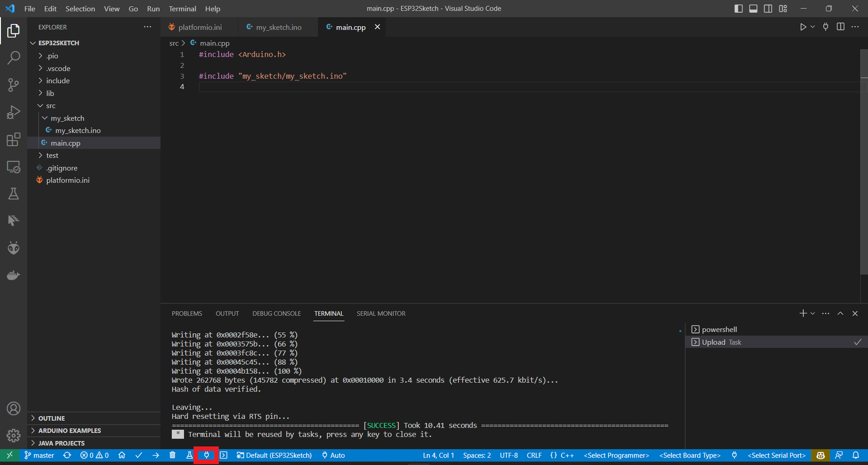The image size is (868, 465).
Task: Click <Select Board Type> in status bar
Action: pyautogui.click(x=690, y=455)
